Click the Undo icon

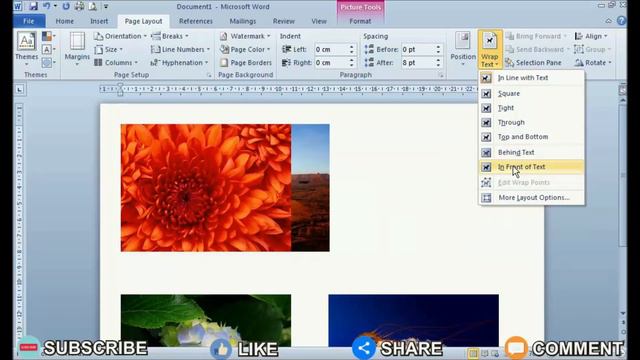[x=46, y=6]
